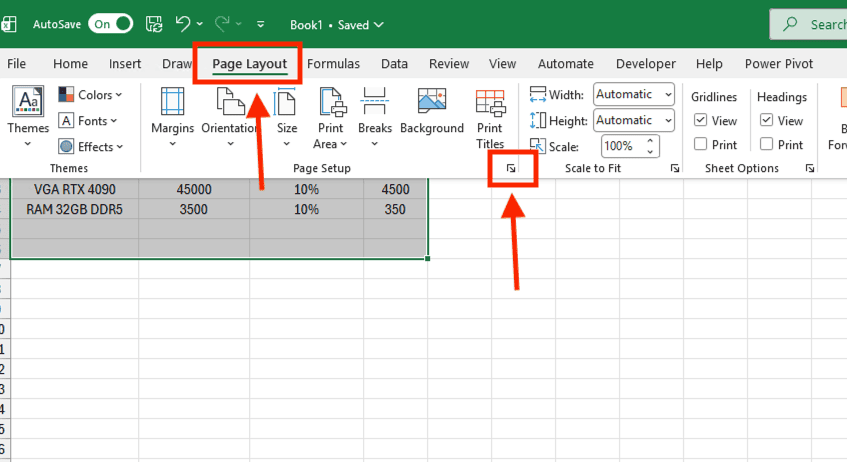Switch to the View tab
This screenshot has height=462, width=847.
tap(502, 64)
